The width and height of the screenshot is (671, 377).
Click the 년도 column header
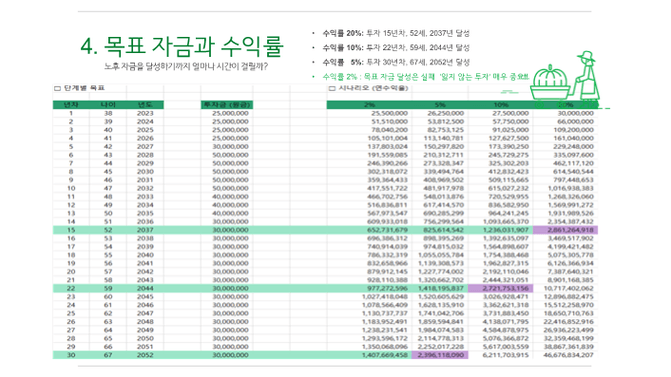(x=145, y=105)
